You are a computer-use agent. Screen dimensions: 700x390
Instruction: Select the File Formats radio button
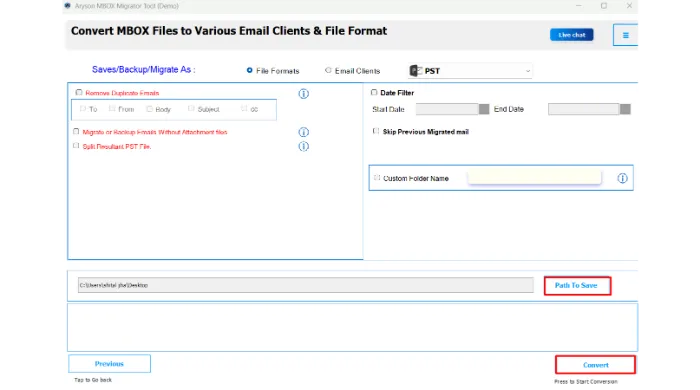250,70
